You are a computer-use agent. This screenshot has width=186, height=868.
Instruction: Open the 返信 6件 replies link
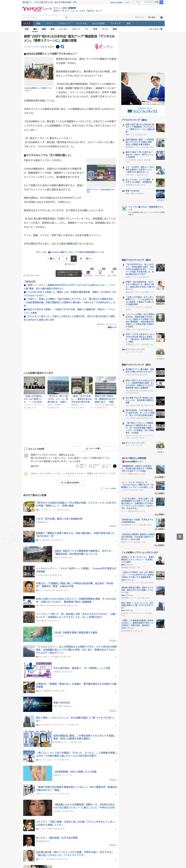pyautogui.click(x=34, y=466)
